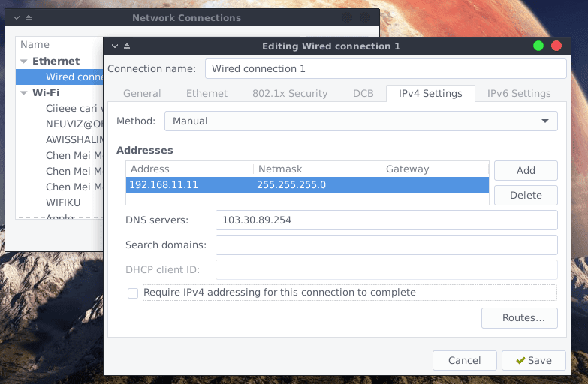Switch to the IPv6 Settings tab
This screenshot has height=384, width=588.
519,93
